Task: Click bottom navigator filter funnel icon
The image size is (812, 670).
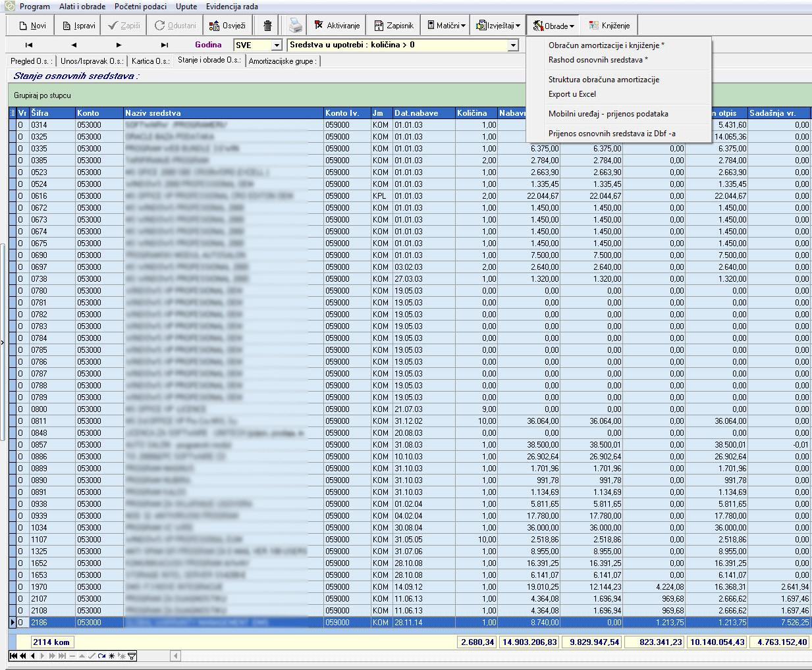Action: click(132, 656)
